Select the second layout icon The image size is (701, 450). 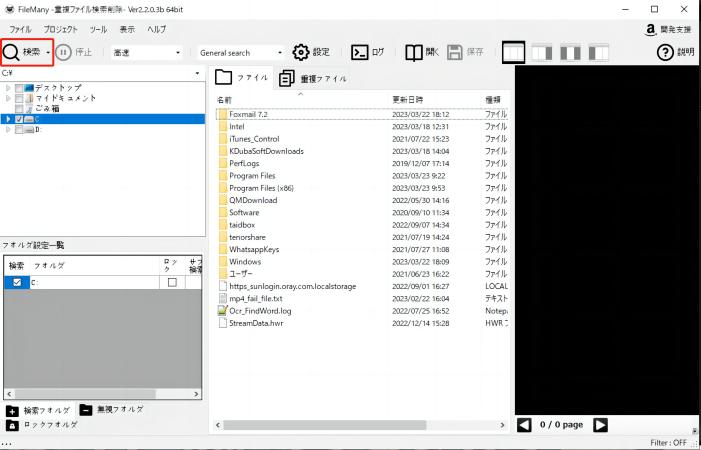[542, 52]
